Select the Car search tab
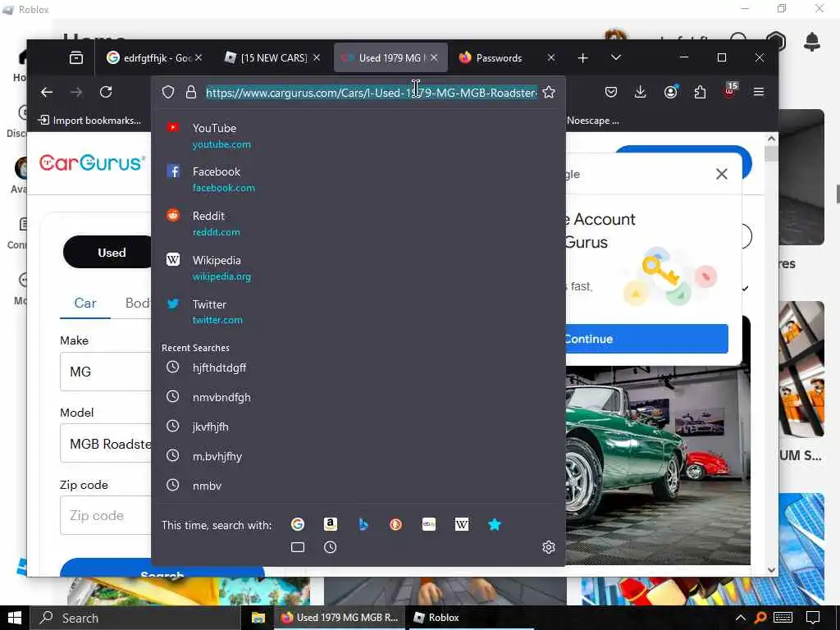This screenshot has height=630, width=840. 85,304
